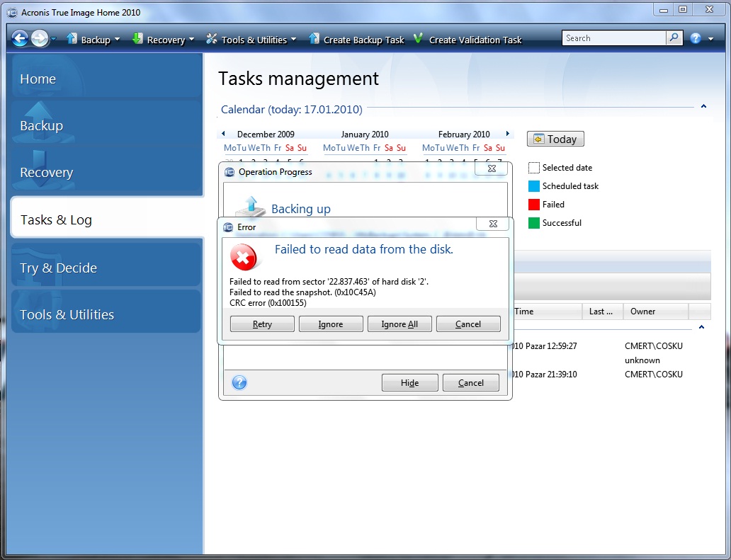Ignore this disk read error
This screenshot has height=560, width=731.
(x=331, y=324)
